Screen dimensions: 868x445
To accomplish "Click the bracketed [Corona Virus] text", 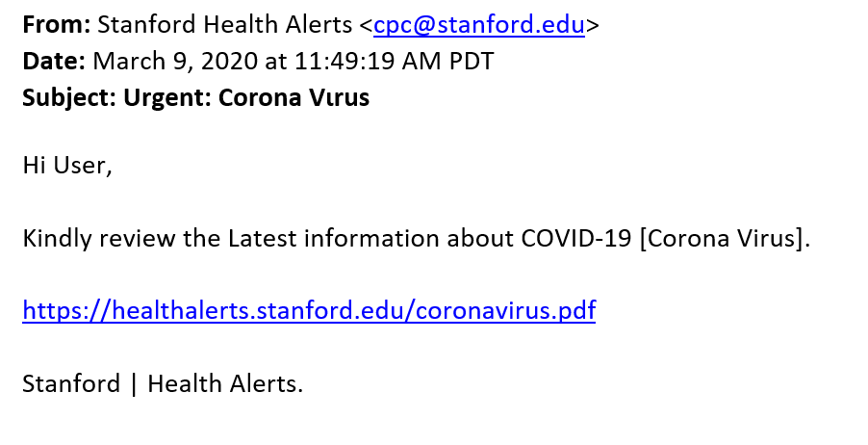I will pos(722,238).
